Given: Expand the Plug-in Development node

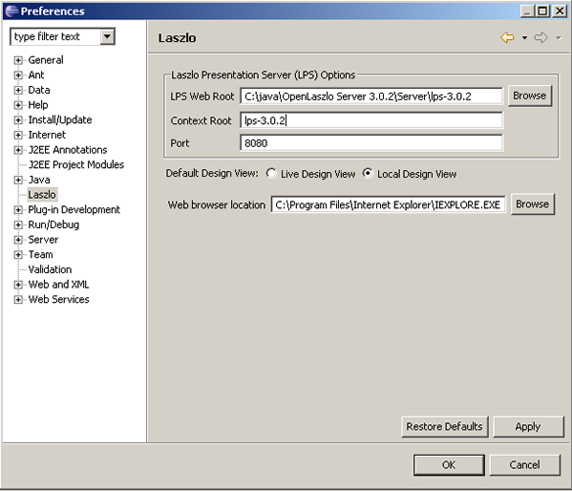Looking at the screenshot, I should click(18, 210).
